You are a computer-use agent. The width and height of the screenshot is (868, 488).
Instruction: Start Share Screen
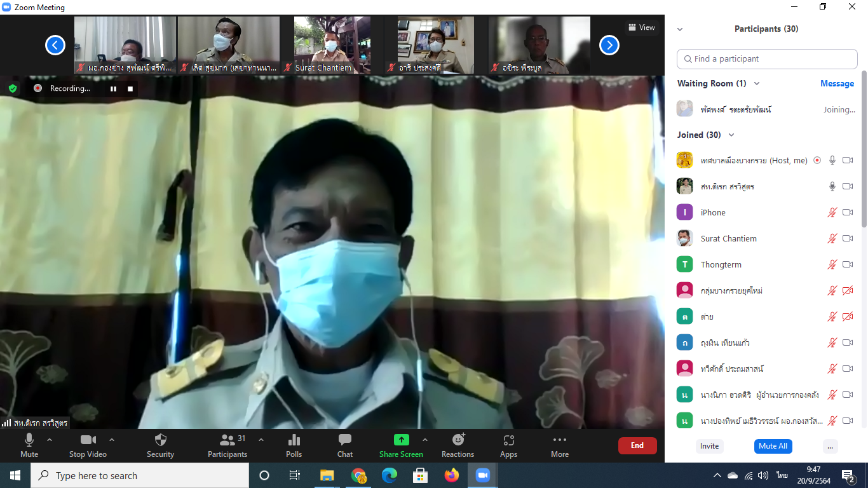[x=401, y=445]
